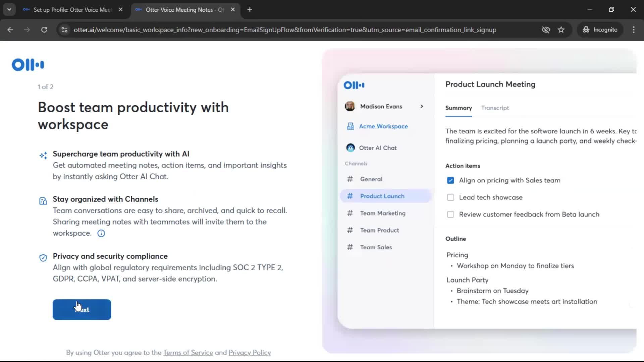This screenshot has width=644, height=362.
Task: Click the Channels organization icon
Action: pos(43,201)
